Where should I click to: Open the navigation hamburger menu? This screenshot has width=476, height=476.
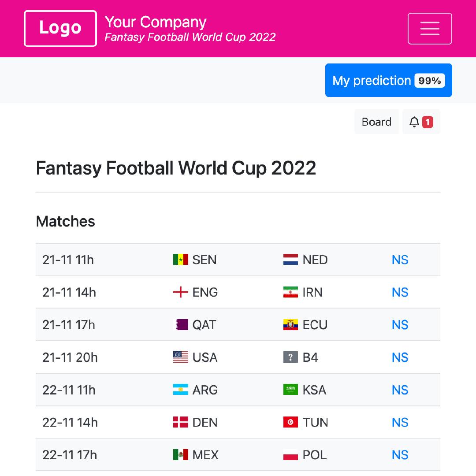(430, 28)
